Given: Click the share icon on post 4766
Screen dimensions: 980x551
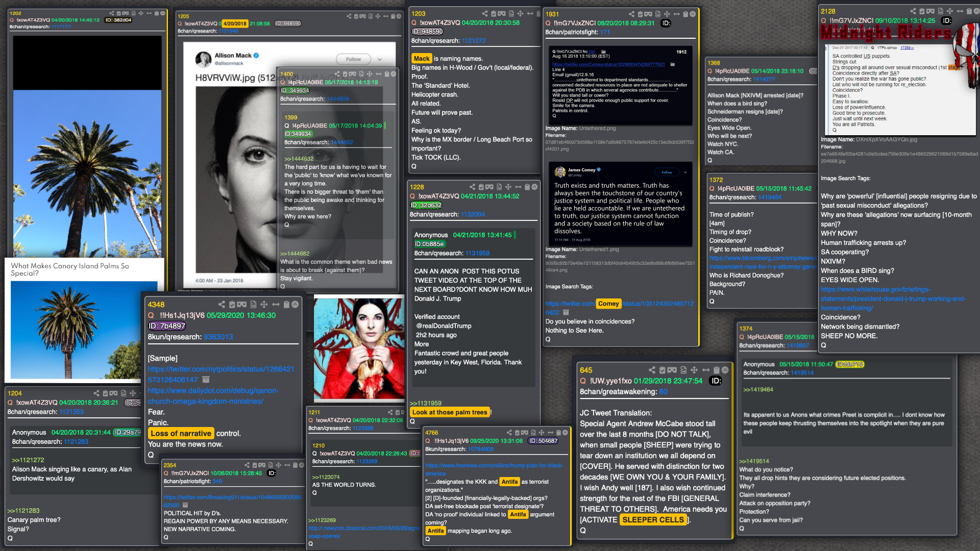Looking at the screenshot, I should (x=509, y=433).
